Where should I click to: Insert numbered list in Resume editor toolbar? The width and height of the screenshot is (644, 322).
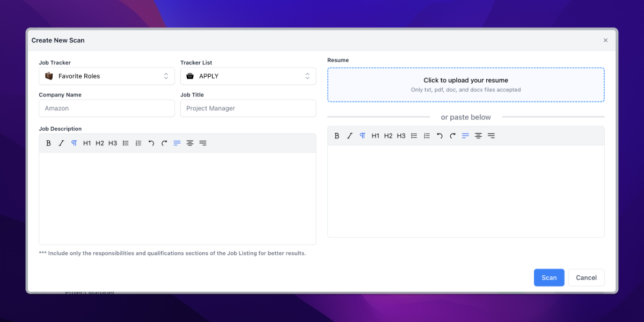[x=427, y=136]
